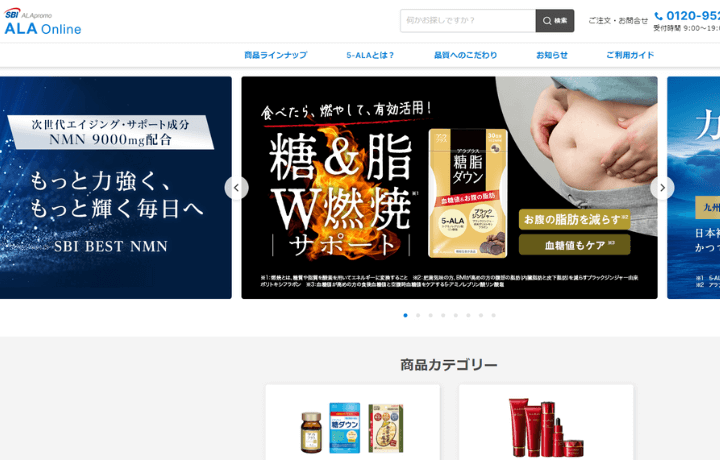This screenshot has height=460, width=720.
Task: Open お知らせ menu item
Action: click(552, 55)
